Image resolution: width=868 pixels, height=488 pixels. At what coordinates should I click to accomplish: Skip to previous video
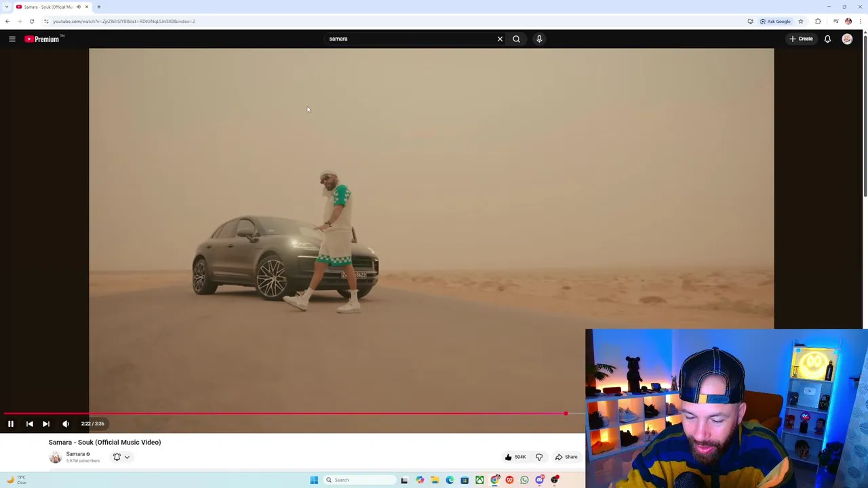pyautogui.click(x=30, y=424)
